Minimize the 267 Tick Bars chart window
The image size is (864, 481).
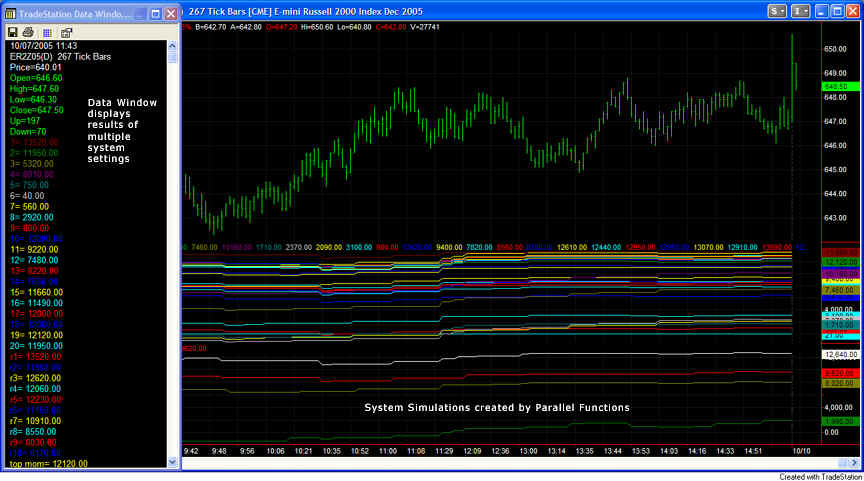[821, 10]
